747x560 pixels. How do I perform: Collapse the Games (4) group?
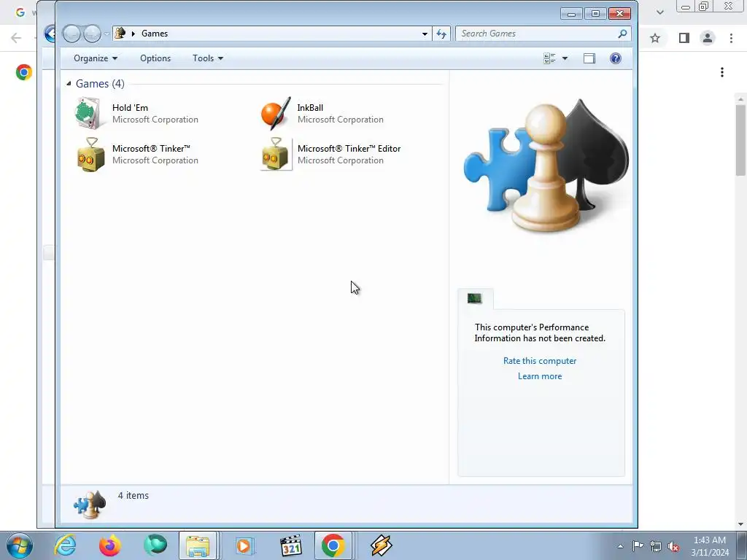(69, 83)
